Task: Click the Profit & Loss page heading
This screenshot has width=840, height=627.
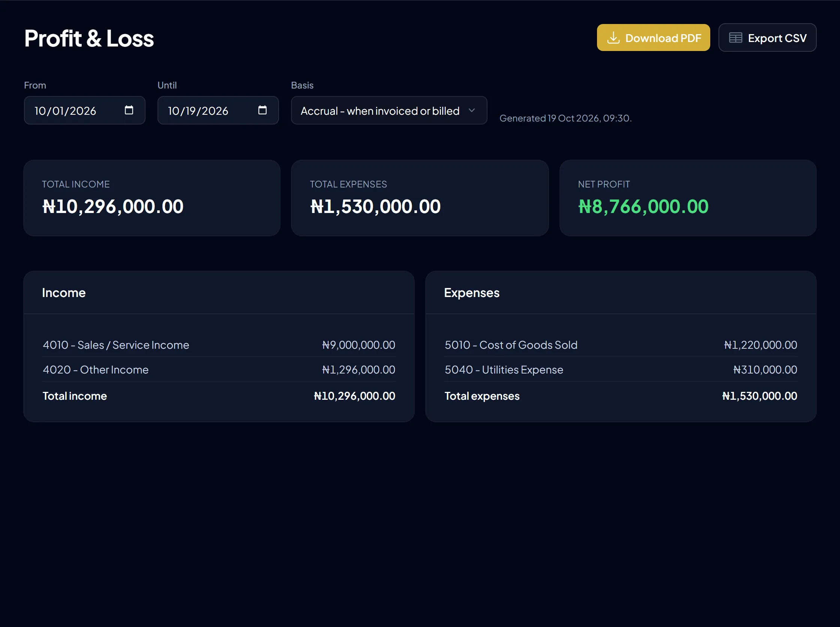Action: coord(89,38)
